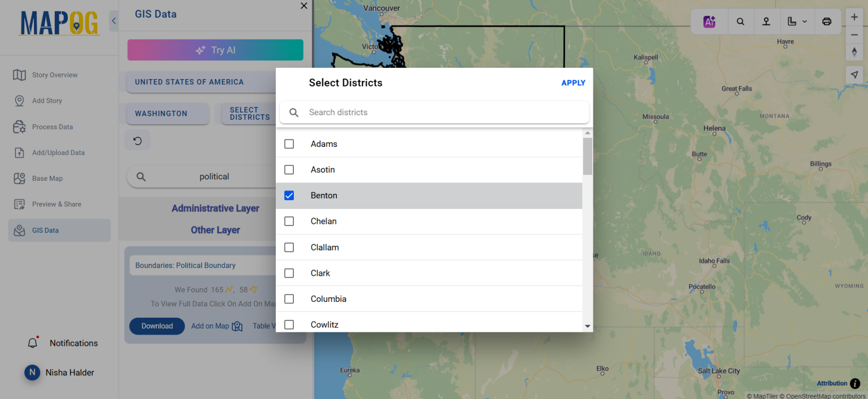
Task: Zoom in using the plus control
Action: (x=854, y=17)
